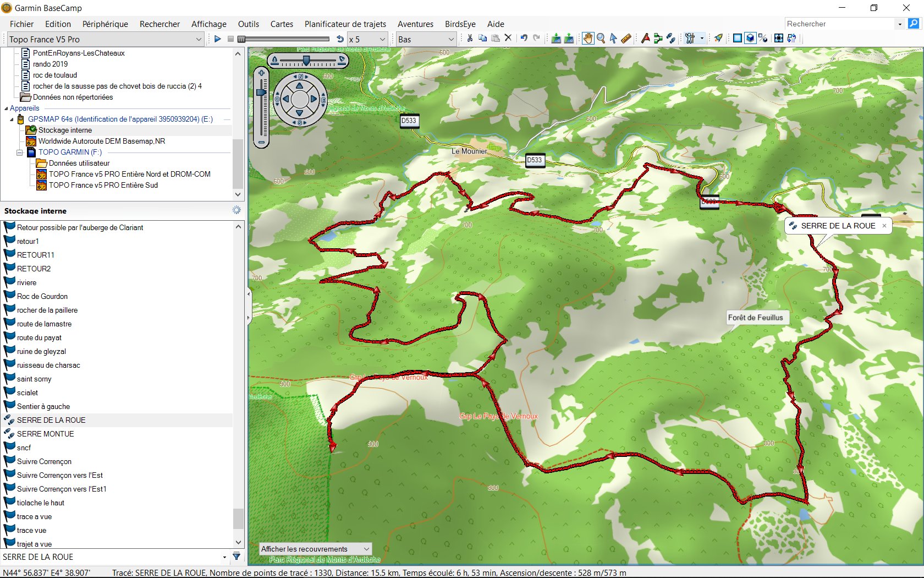Viewport: 924px width, 578px height.
Task: Click the map tilt slider handle
Action: pos(306,60)
